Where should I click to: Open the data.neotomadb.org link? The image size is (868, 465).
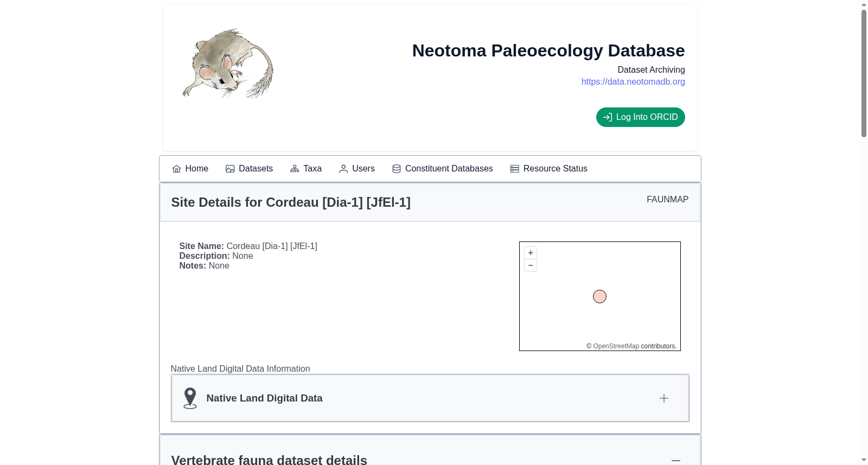coord(633,81)
